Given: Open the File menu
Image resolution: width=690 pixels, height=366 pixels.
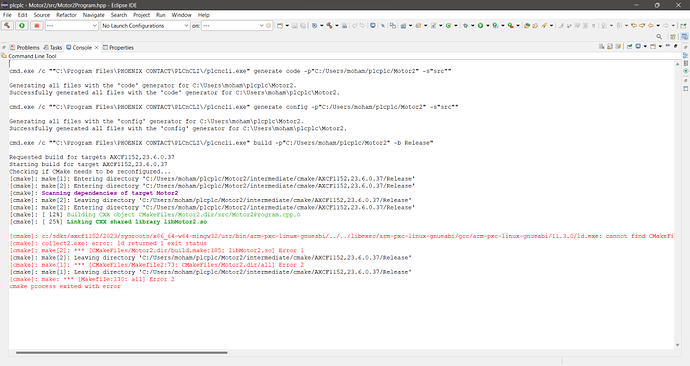Looking at the screenshot, I should tap(7, 15).
